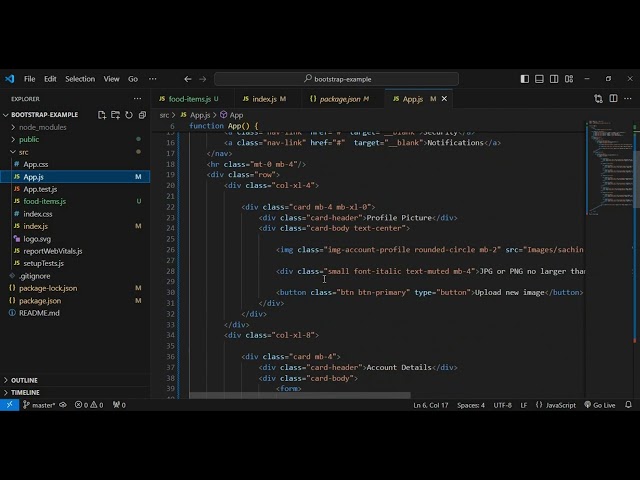The image size is (640, 480).
Task: Open package.json in the explorer tree
Action: pyautogui.click(x=40, y=301)
